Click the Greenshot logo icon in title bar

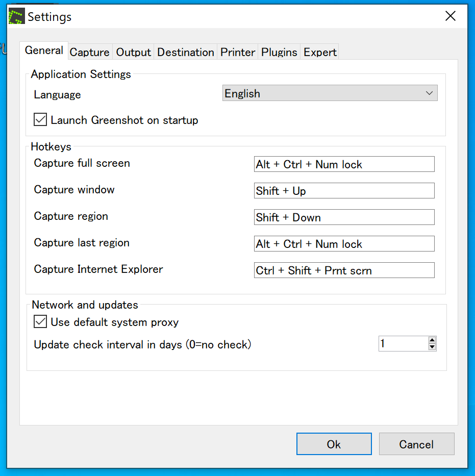(x=16, y=17)
